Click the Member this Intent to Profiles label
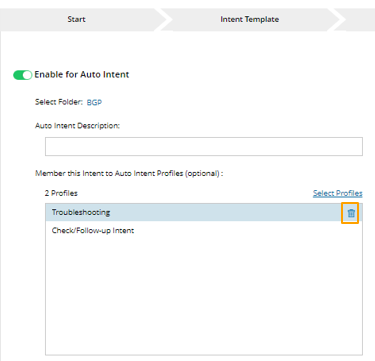 (129, 173)
